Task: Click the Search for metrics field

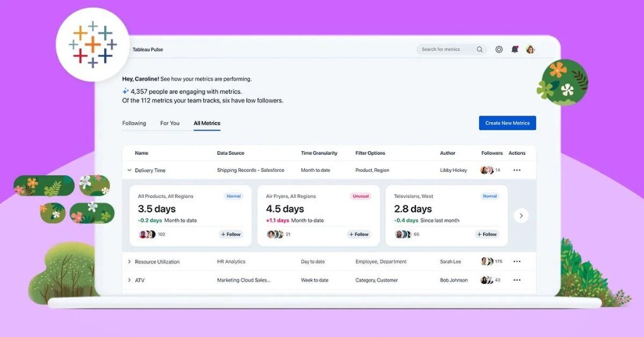Action: (x=451, y=49)
